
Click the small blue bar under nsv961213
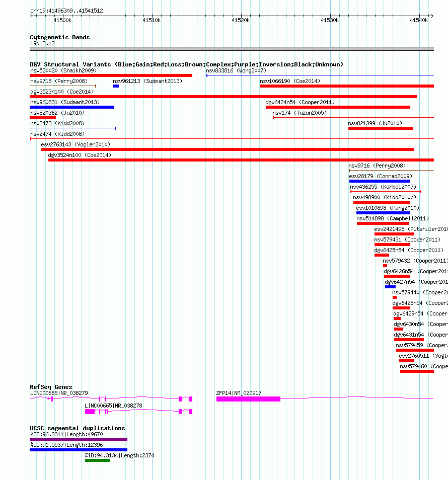tap(116, 86)
